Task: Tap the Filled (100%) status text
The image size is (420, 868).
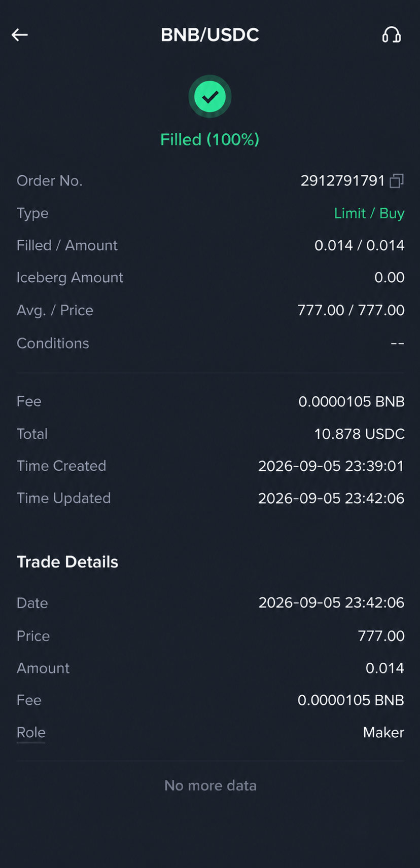Action: (210, 139)
